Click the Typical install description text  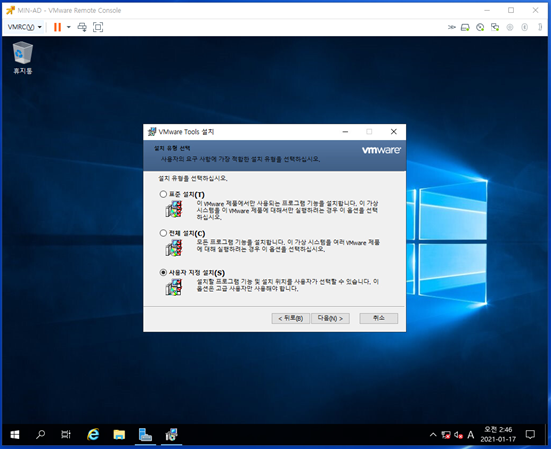[x=287, y=210]
